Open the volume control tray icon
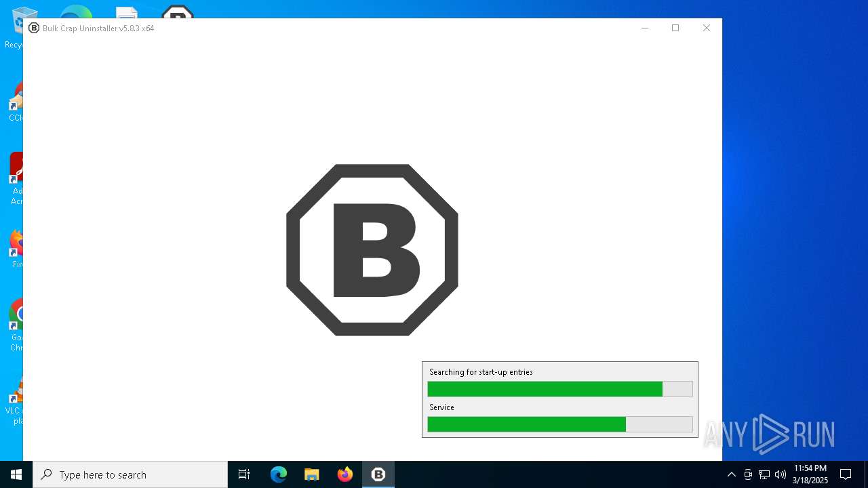The image size is (868, 488). (x=781, y=474)
